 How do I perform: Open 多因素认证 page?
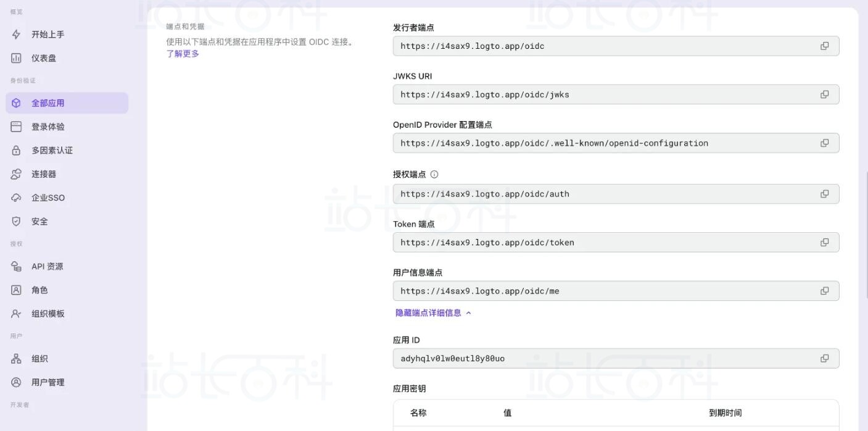67,150
